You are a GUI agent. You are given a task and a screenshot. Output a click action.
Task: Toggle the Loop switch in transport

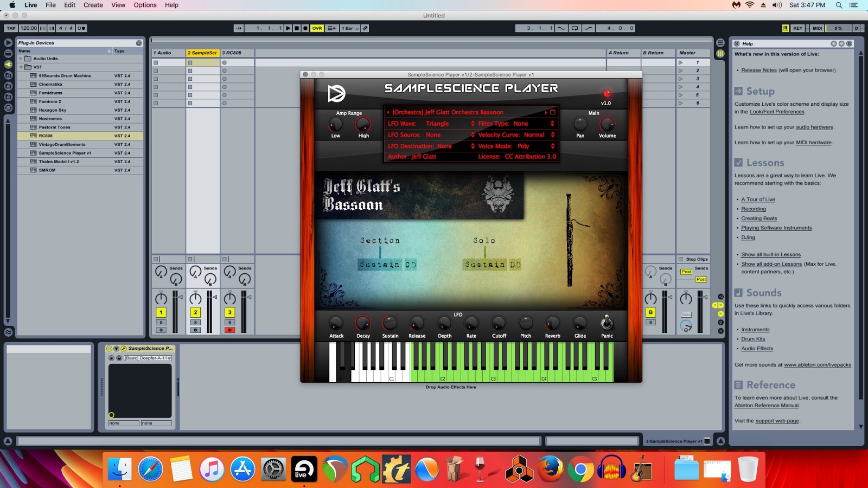pyautogui.click(x=575, y=28)
